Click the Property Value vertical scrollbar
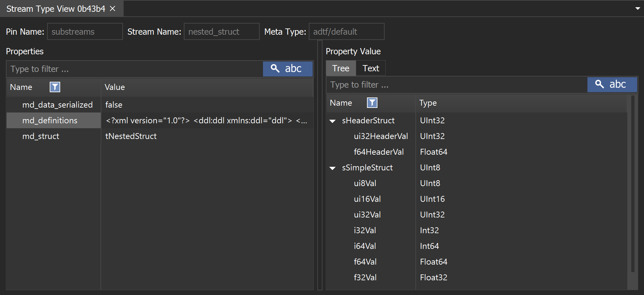644x295 pixels. click(x=633, y=184)
